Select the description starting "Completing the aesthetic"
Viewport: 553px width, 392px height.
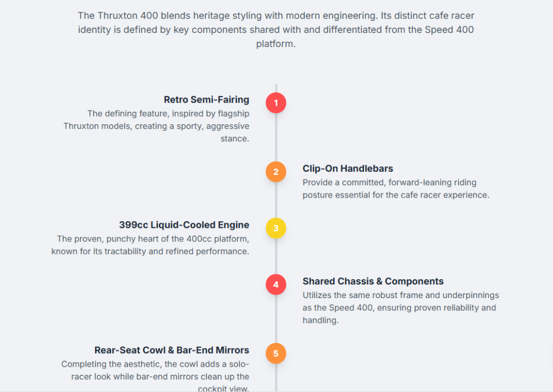(156, 376)
